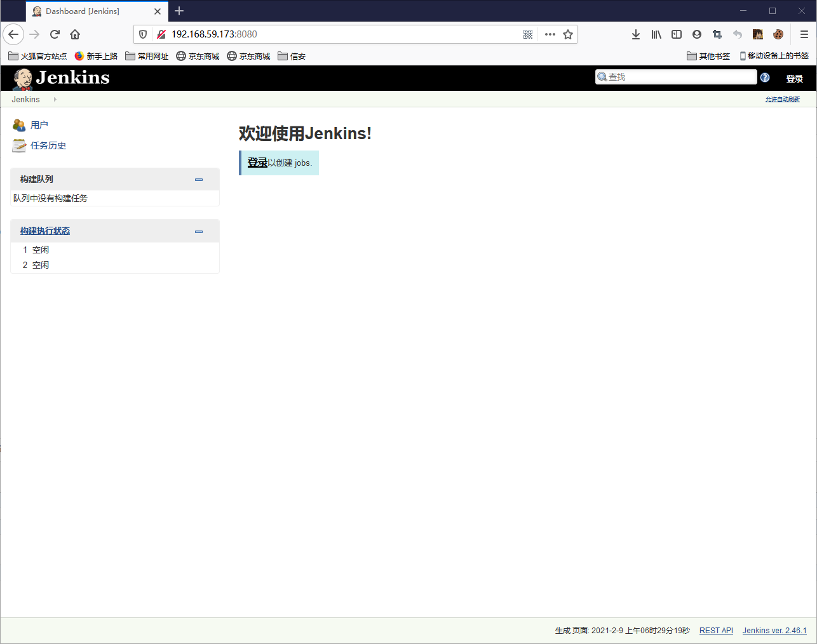Open the Firefox account avatar icon

coord(697,34)
